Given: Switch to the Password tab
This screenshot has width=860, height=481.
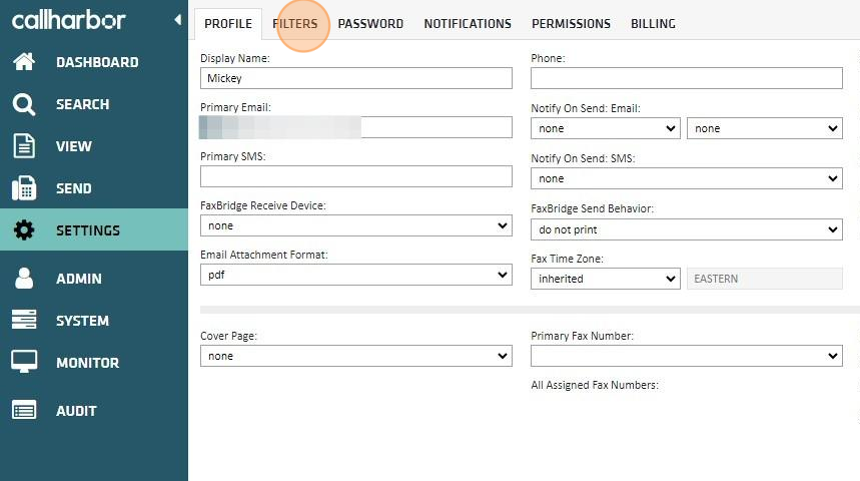Looking at the screenshot, I should pyautogui.click(x=370, y=24).
